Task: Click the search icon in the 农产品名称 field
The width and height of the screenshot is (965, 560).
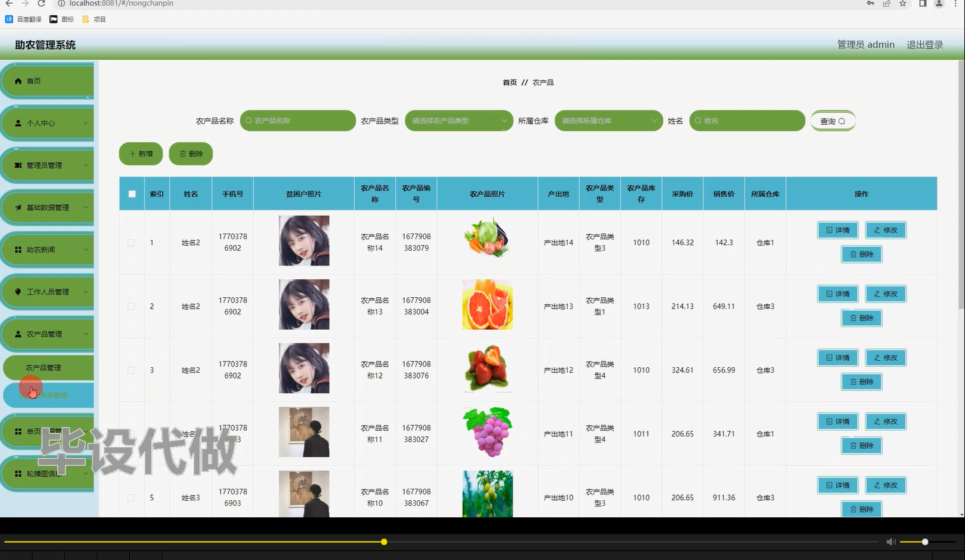Action: click(x=249, y=121)
